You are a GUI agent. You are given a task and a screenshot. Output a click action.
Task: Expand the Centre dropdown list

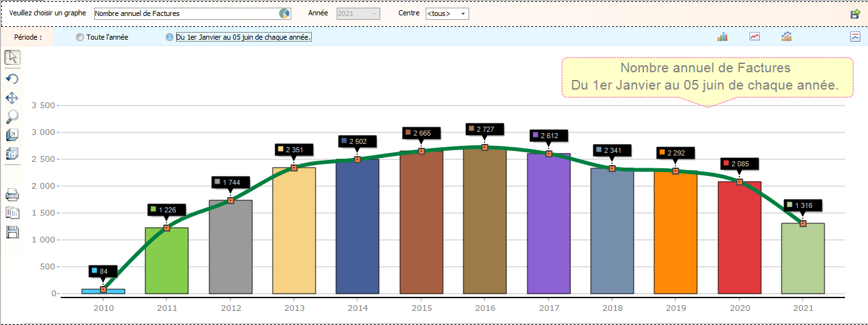(463, 13)
